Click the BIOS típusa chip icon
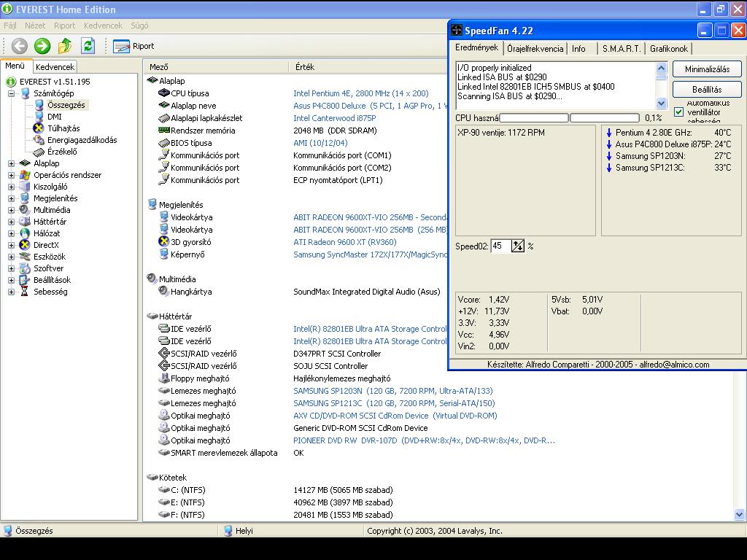This screenshot has width=747, height=560. click(164, 142)
